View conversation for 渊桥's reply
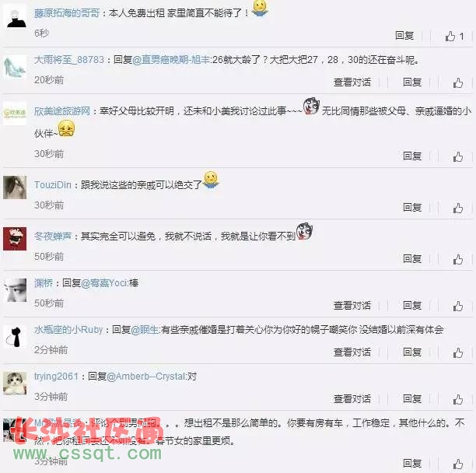The width and height of the screenshot is (476, 473). click(x=352, y=306)
